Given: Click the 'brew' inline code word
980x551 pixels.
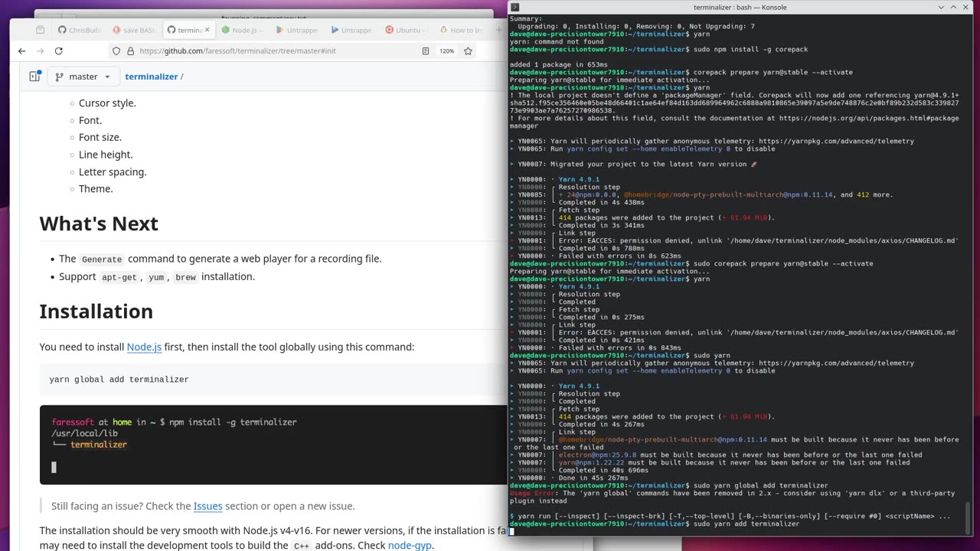Looking at the screenshot, I should tap(185, 277).
